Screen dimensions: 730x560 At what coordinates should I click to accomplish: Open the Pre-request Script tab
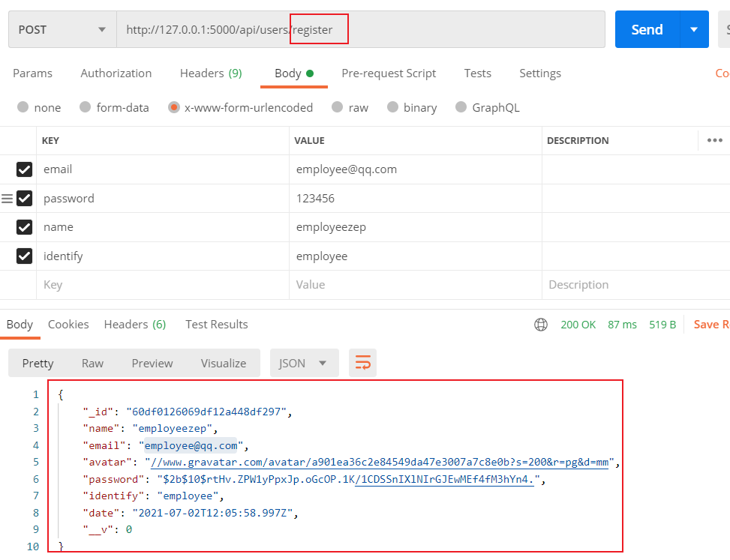pos(389,73)
